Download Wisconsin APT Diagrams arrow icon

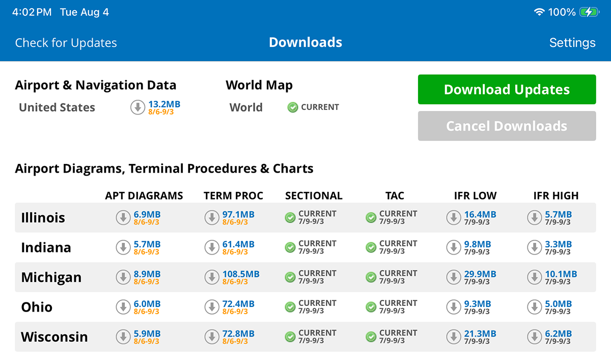123,337
